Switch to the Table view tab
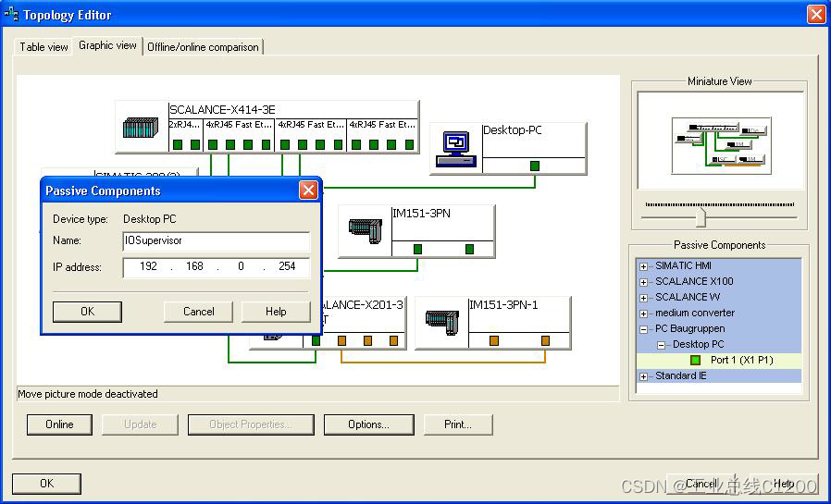Image resolution: width=831 pixels, height=504 pixels. [43, 47]
